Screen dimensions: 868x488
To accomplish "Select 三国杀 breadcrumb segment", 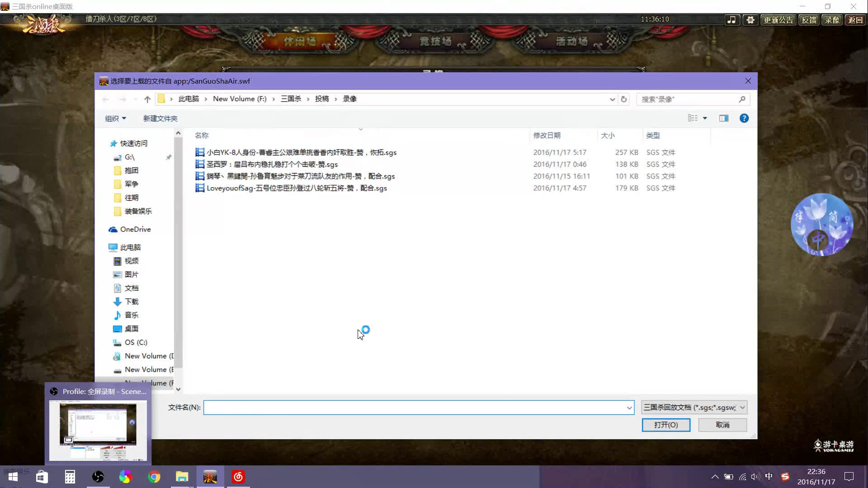I will (x=291, y=99).
